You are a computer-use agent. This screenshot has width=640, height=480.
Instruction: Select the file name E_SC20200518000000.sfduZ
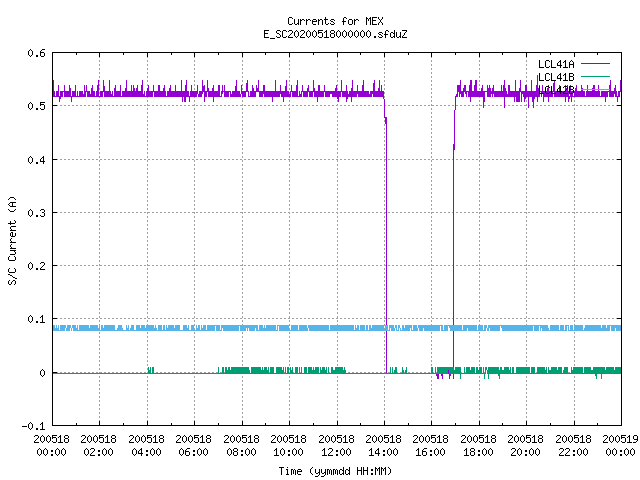(335, 34)
